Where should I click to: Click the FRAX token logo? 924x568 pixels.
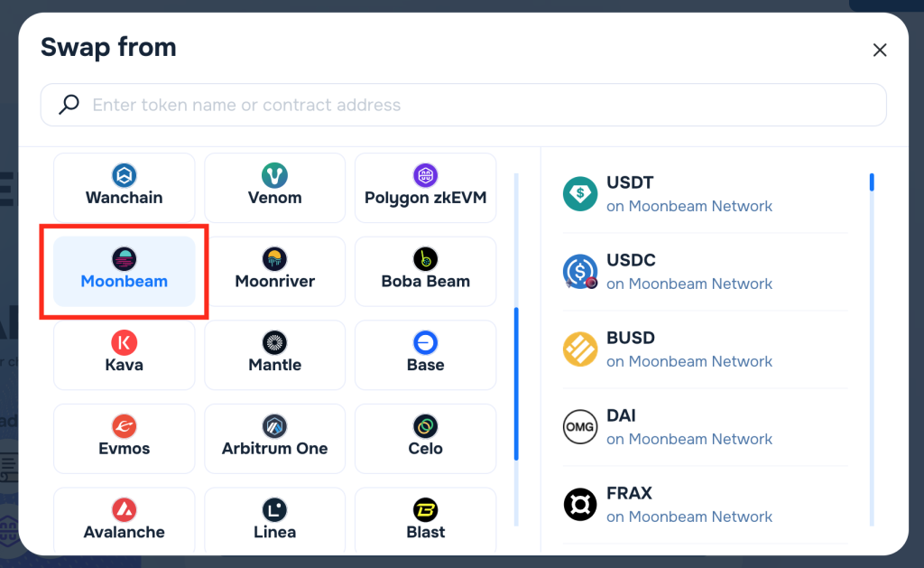pos(580,504)
